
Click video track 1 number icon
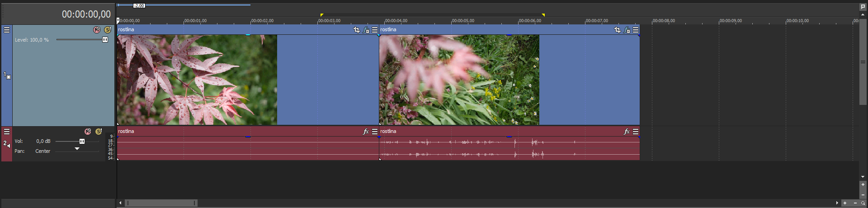(7, 76)
